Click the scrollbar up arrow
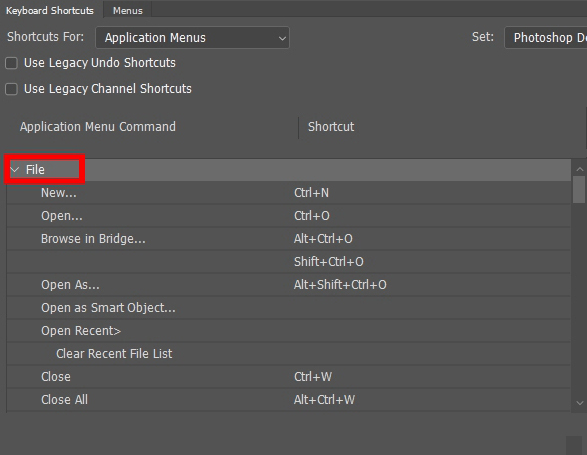The image size is (587, 455). tap(580, 170)
